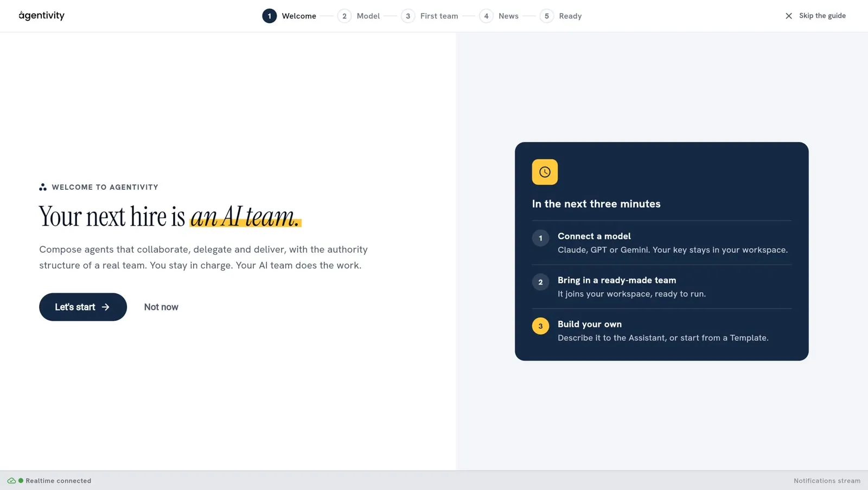Click the Claude, GPT or Gemini description text
868x490 pixels.
coord(673,250)
